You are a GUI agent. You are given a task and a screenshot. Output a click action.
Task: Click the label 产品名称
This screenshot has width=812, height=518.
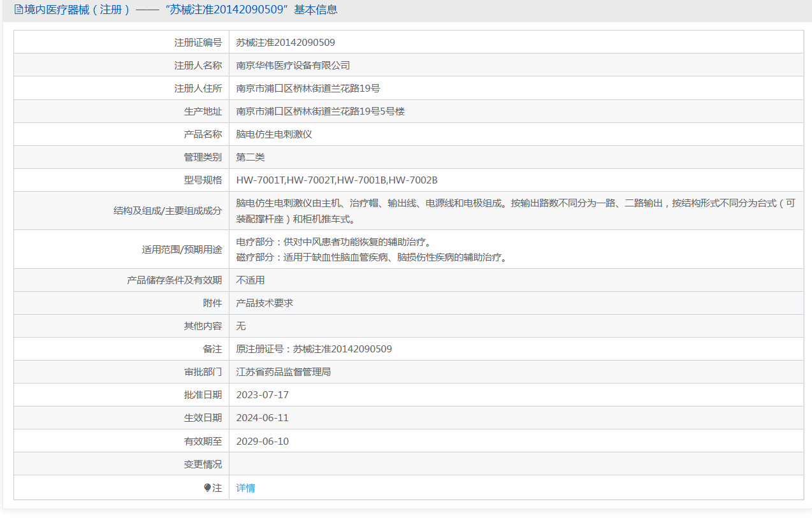coord(203,134)
